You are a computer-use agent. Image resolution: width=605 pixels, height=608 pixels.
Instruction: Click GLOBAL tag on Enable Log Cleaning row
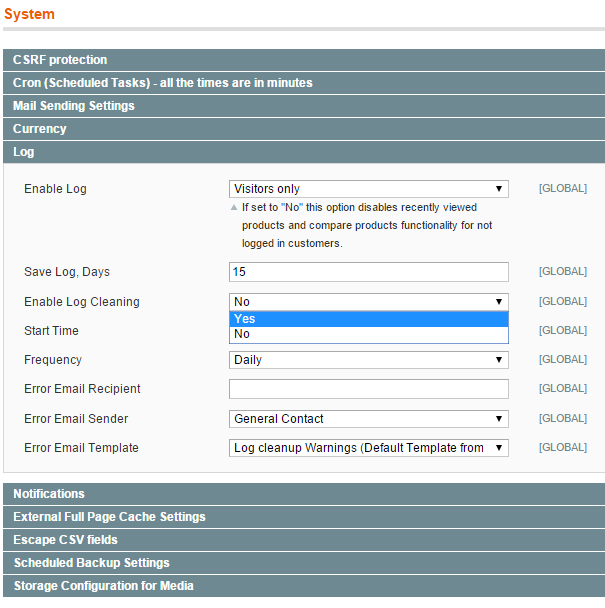click(x=563, y=301)
